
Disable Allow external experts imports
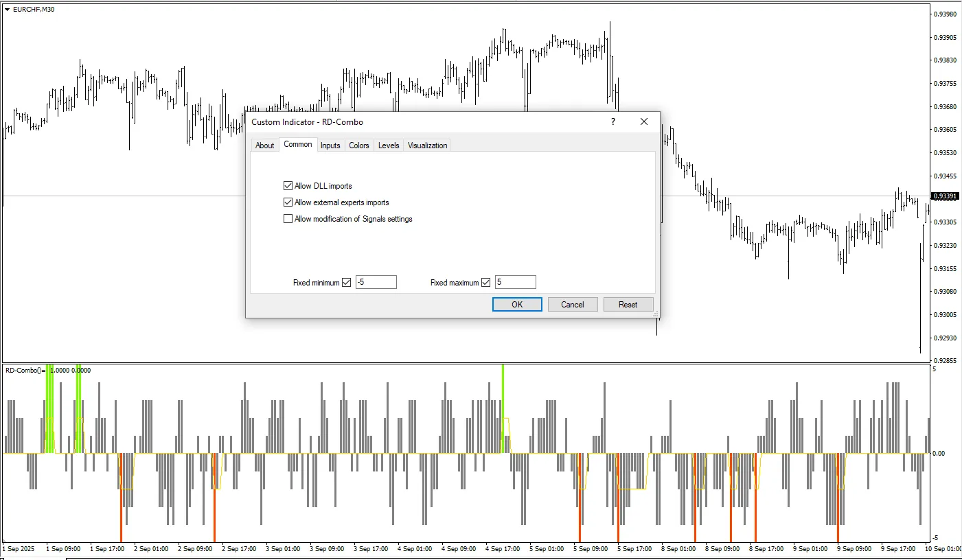coord(288,202)
